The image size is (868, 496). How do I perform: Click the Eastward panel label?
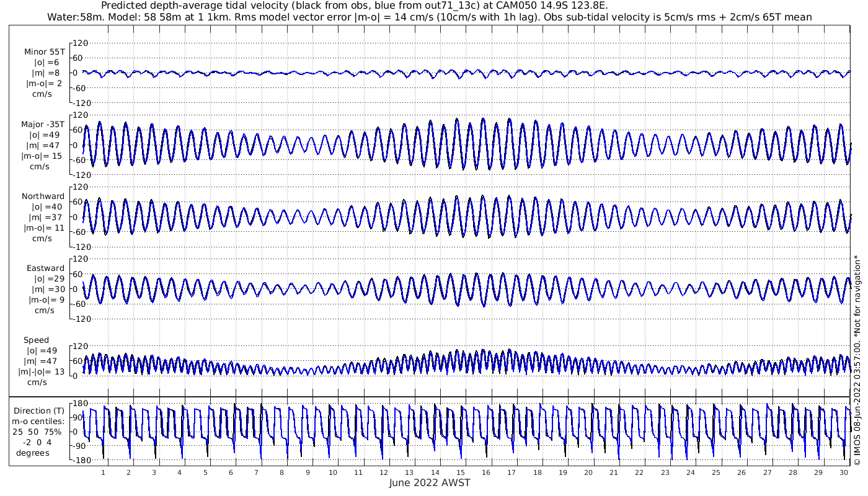(45, 268)
